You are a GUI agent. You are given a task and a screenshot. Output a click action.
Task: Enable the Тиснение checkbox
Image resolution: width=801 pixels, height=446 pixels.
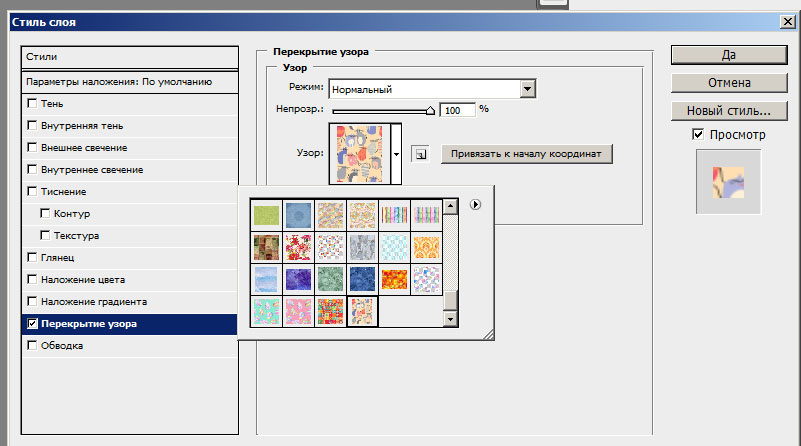32,191
